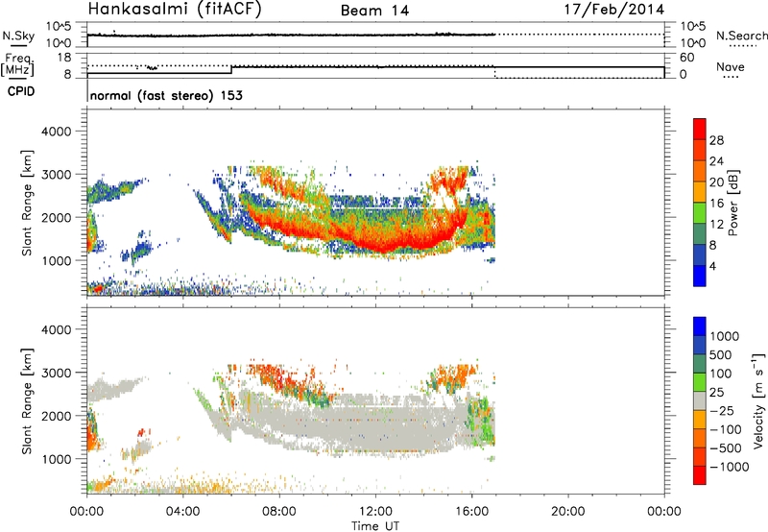
Task: Click the "28" label on the Power colorbar
Action: coord(716,140)
